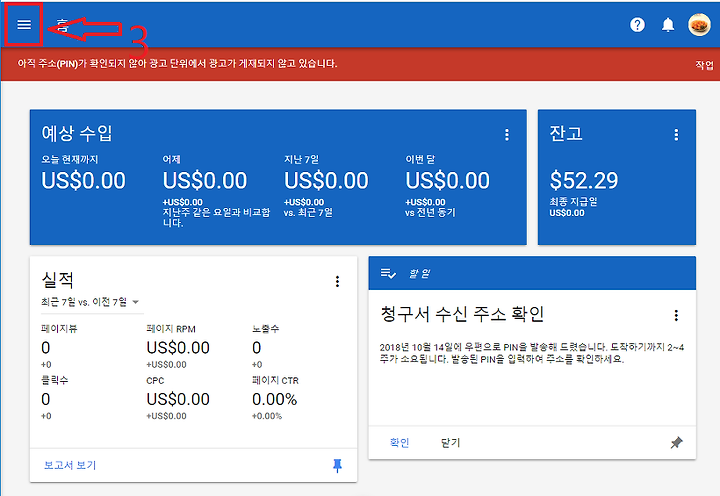Open the account profile avatar

(699, 25)
